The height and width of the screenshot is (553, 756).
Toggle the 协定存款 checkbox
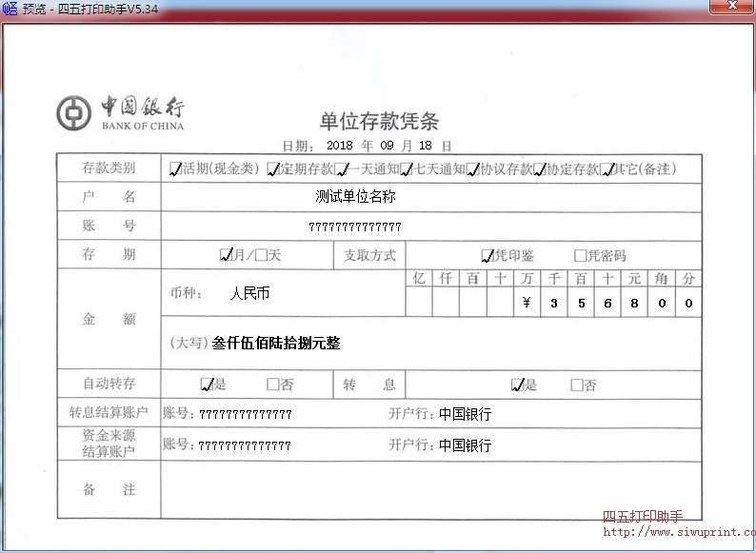540,169
